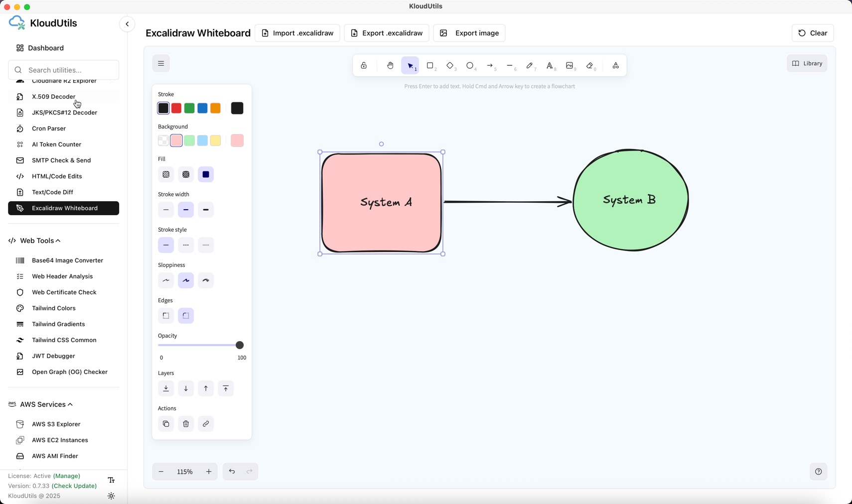Choose the Arrow drawing tool

[490, 66]
